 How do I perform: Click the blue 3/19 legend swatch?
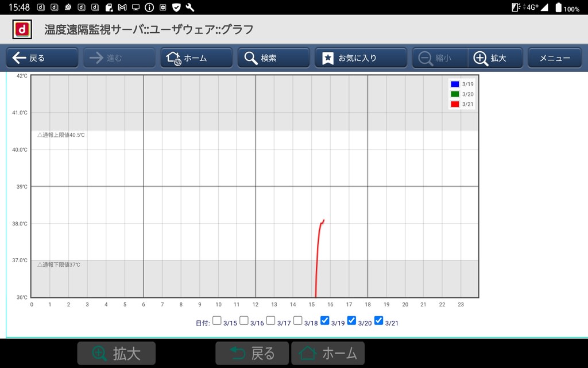455,84
